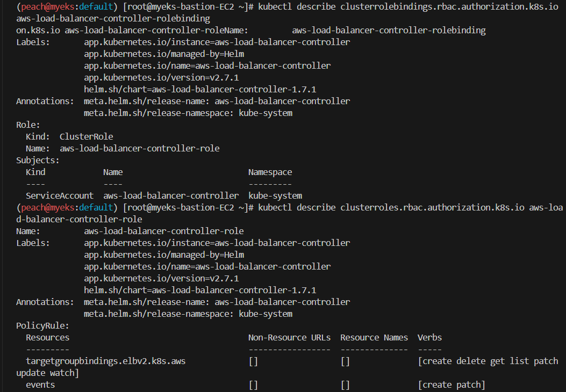Select the 'ClusterRole' kind value
The width and height of the screenshot is (566, 392).
[x=87, y=137]
